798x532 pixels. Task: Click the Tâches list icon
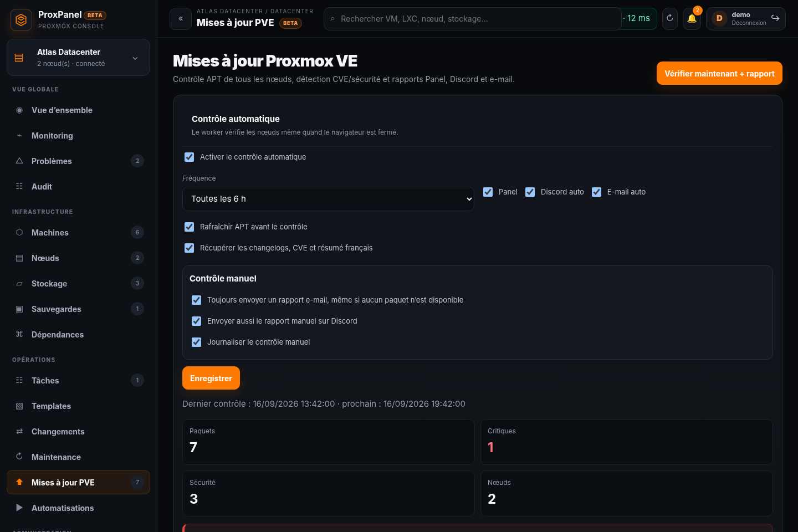click(19, 381)
